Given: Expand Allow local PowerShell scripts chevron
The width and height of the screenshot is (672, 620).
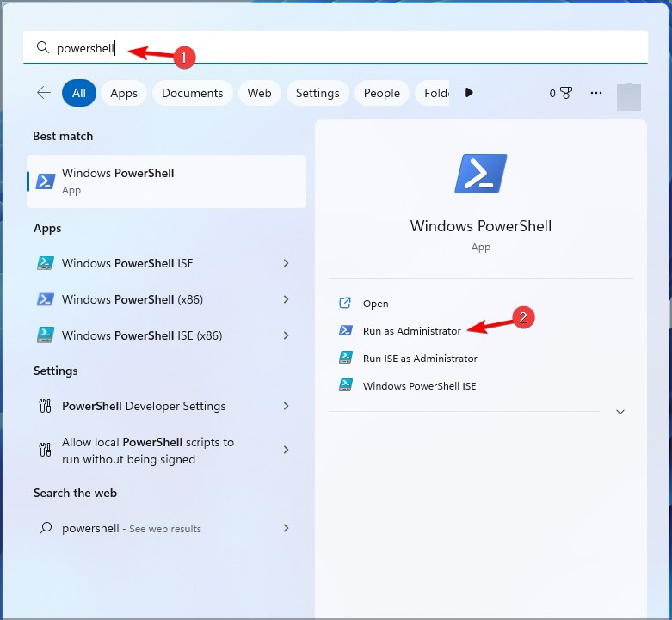Looking at the screenshot, I should [286, 450].
